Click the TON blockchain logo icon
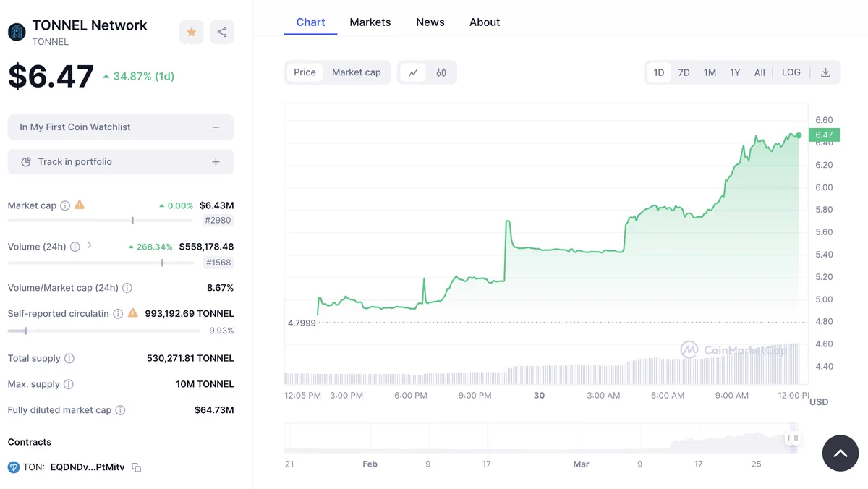This screenshot has width=868, height=489. tap(13, 467)
